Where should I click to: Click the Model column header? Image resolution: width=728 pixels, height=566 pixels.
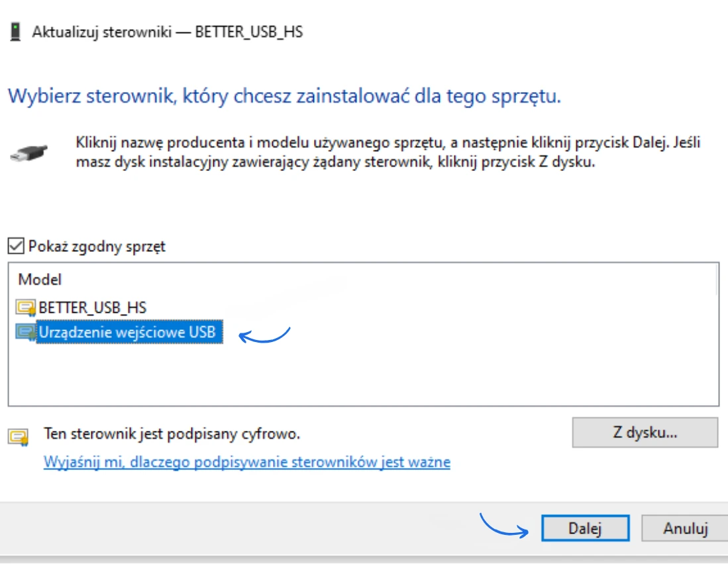(39, 280)
